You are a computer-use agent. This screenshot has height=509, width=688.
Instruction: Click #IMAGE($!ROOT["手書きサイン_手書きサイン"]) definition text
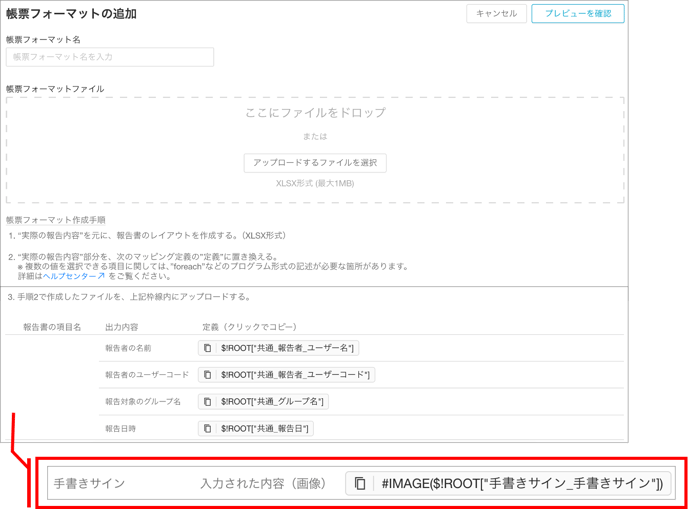(523, 483)
